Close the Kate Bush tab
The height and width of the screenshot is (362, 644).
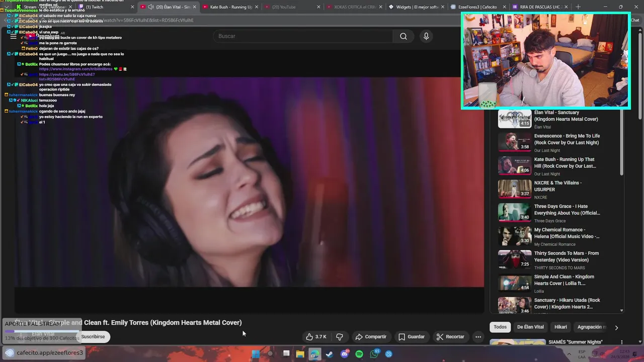tap(257, 7)
